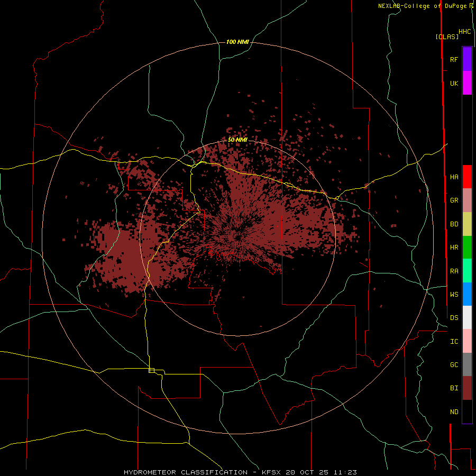Click the BI legend label
The height and width of the screenshot is (476, 476).
pyautogui.click(x=454, y=388)
